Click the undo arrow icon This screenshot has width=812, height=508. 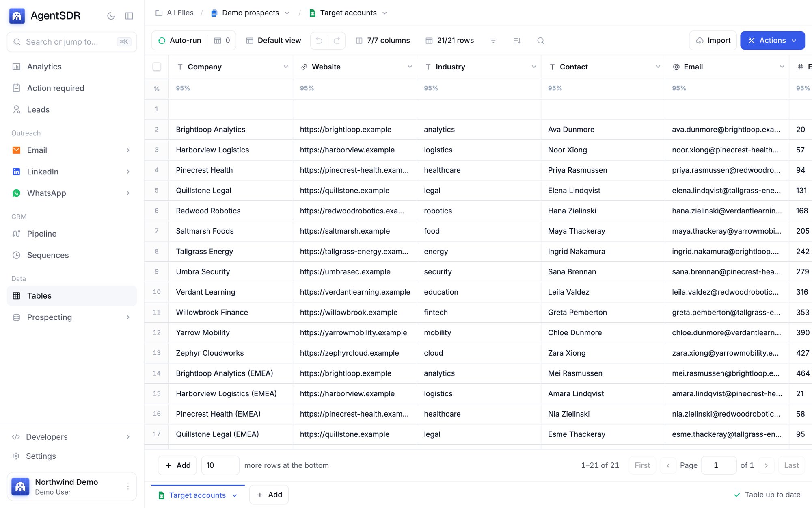click(x=319, y=41)
